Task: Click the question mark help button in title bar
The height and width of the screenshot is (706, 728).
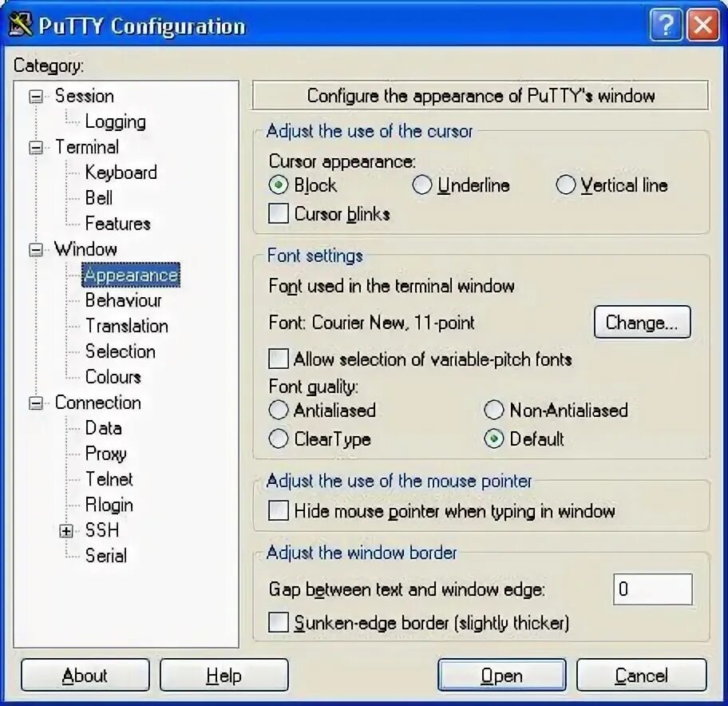Action: tap(667, 25)
